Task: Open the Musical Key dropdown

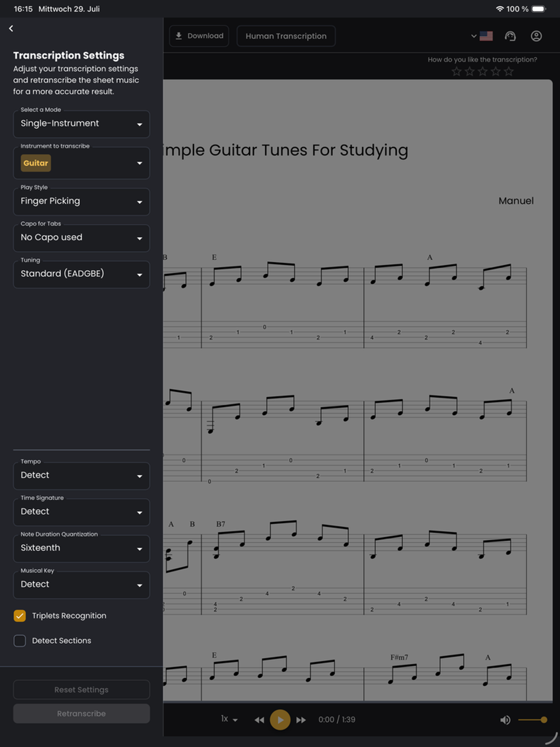Action: (82, 585)
